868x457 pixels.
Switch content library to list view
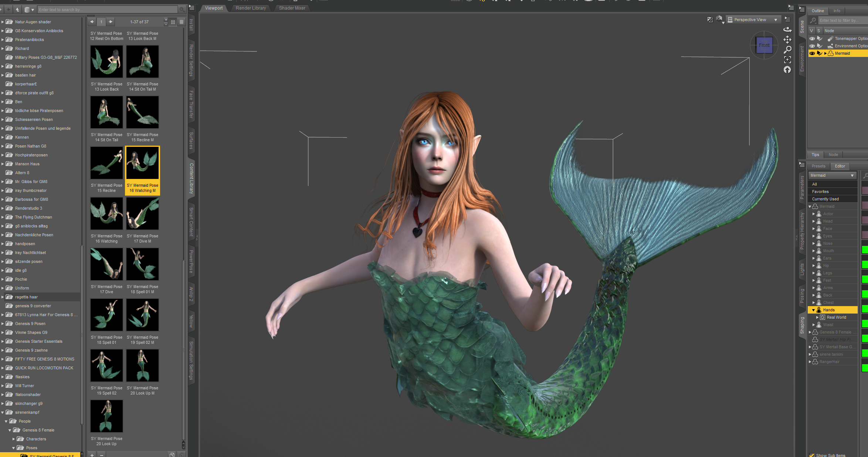[182, 22]
